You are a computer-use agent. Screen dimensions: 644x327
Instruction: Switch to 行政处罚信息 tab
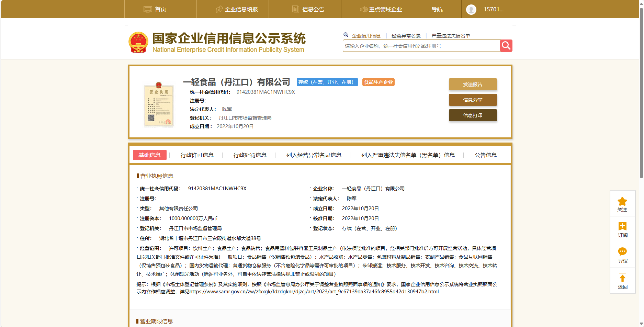(x=250, y=155)
